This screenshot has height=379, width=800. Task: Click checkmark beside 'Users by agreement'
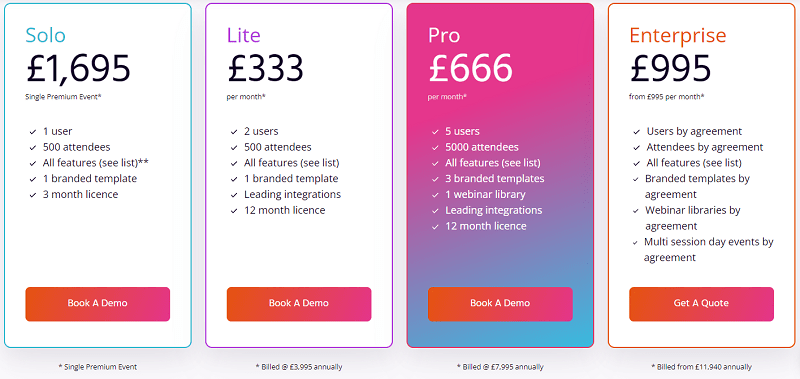pos(636,132)
